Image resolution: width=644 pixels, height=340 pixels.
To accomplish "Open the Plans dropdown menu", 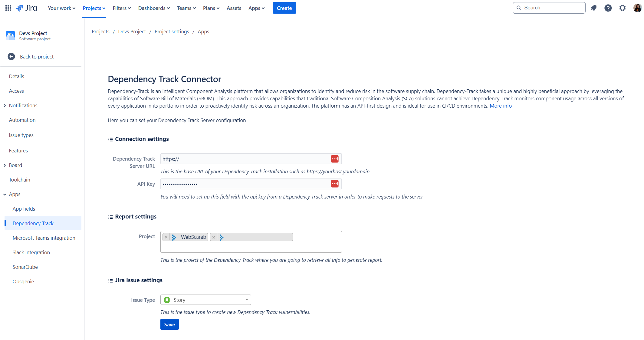I will [x=211, y=8].
